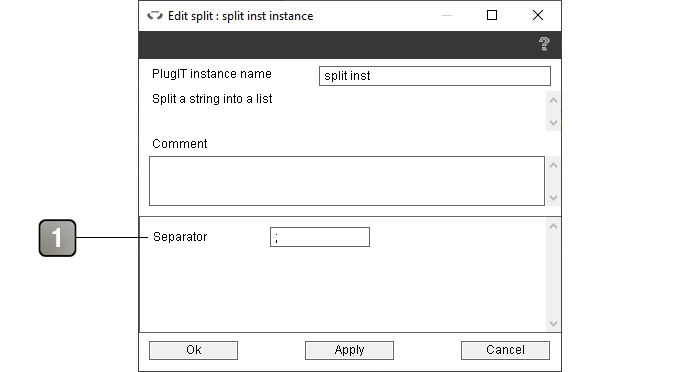Focus the PlugIT instance name field

[434, 76]
